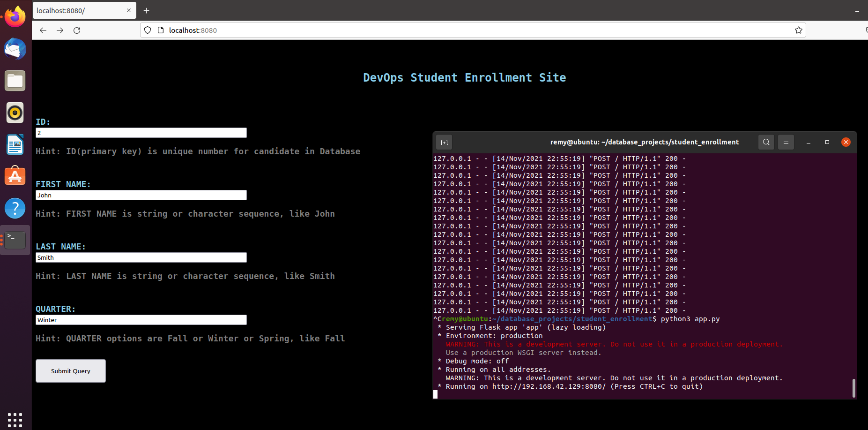Open the Show Applications grid

coord(15,420)
